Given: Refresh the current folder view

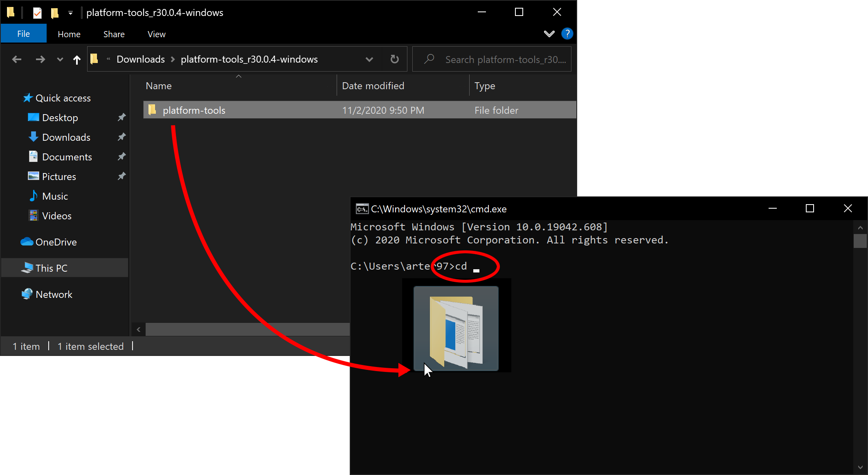Looking at the screenshot, I should 394,59.
